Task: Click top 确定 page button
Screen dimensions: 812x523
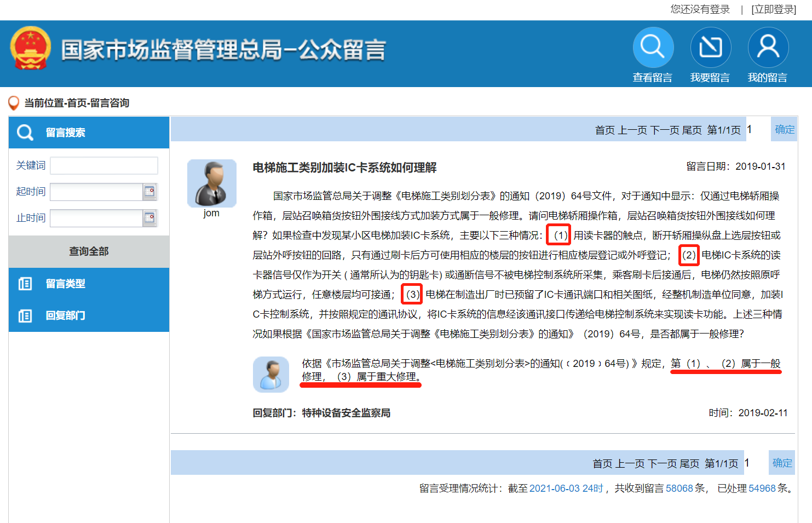Action: [x=784, y=130]
